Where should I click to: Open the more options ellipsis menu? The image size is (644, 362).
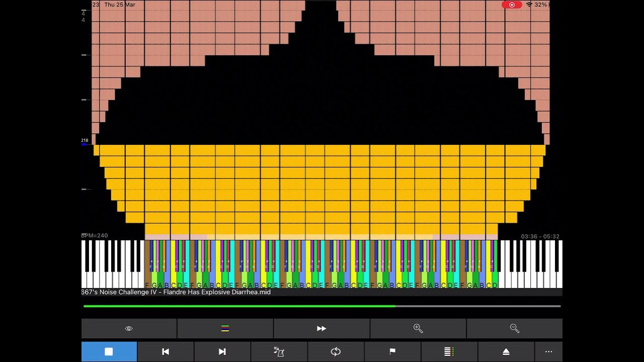549,351
